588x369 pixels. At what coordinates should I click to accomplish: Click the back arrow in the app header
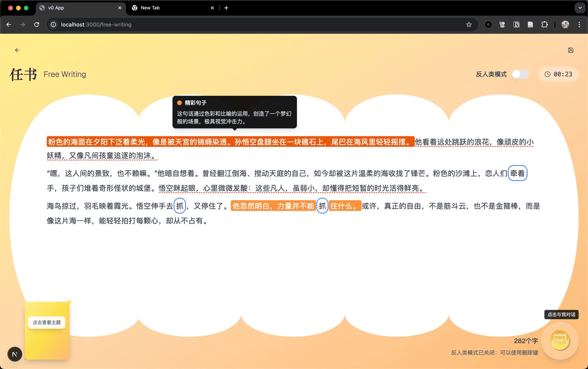17,50
